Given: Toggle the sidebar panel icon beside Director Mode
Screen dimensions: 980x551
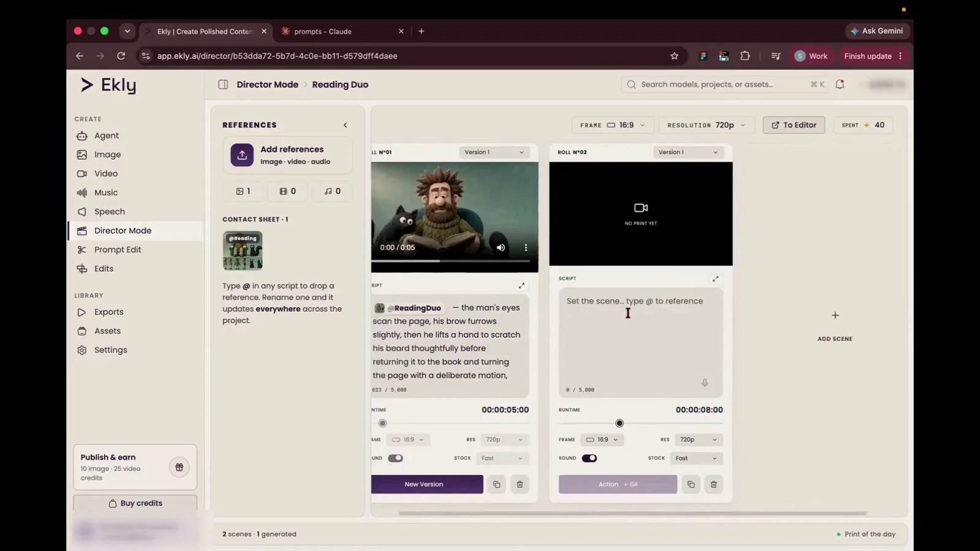Looking at the screenshot, I should [223, 84].
